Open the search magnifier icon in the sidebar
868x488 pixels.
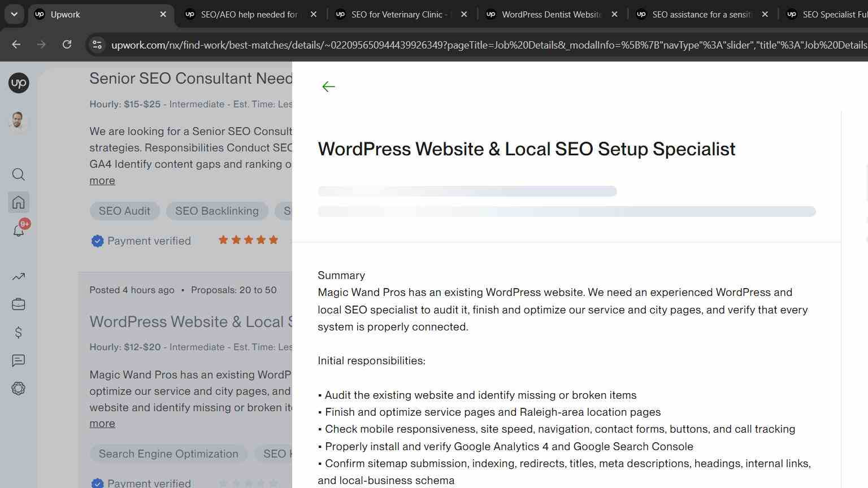pos(19,175)
